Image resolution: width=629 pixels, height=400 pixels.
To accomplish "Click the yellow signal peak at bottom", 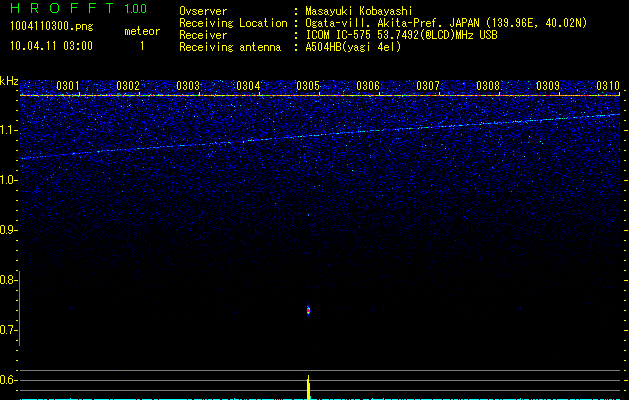I will pyautogui.click(x=308, y=385).
